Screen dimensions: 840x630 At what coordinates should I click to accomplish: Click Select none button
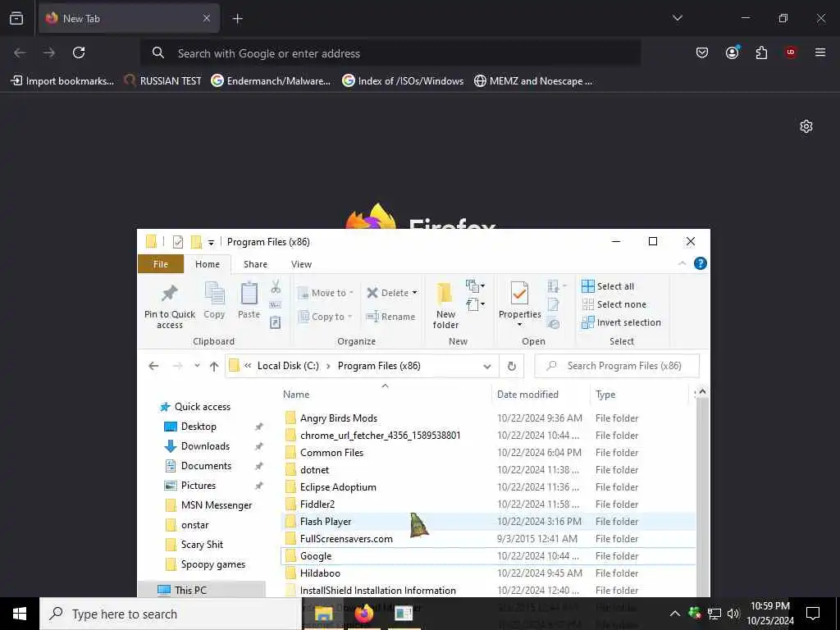(x=614, y=304)
